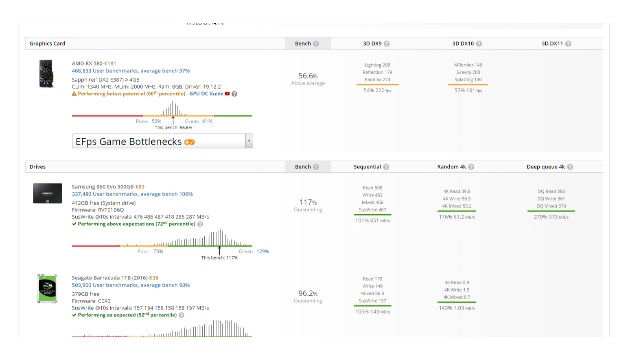Open Seagate Barracuda 1TB (2016) link
This screenshot has height=364, width=630.
click(x=109, y=278)
